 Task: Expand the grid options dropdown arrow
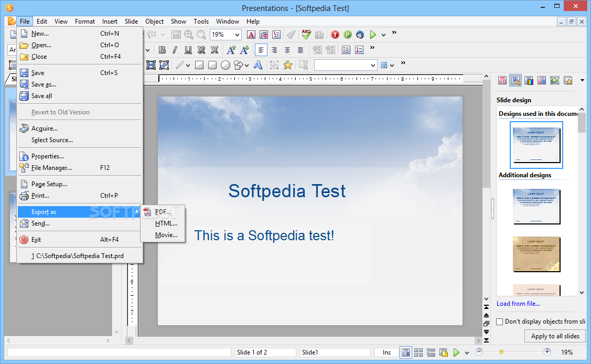pos(392,66)
